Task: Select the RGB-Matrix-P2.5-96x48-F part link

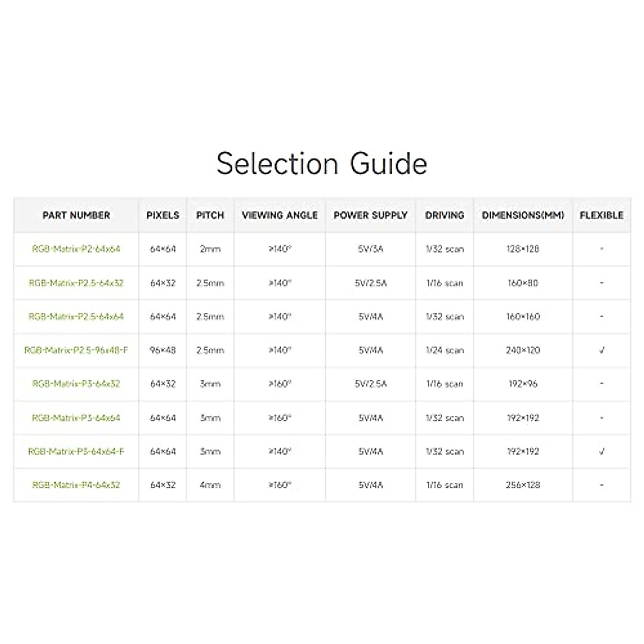Action: [76, 350]
